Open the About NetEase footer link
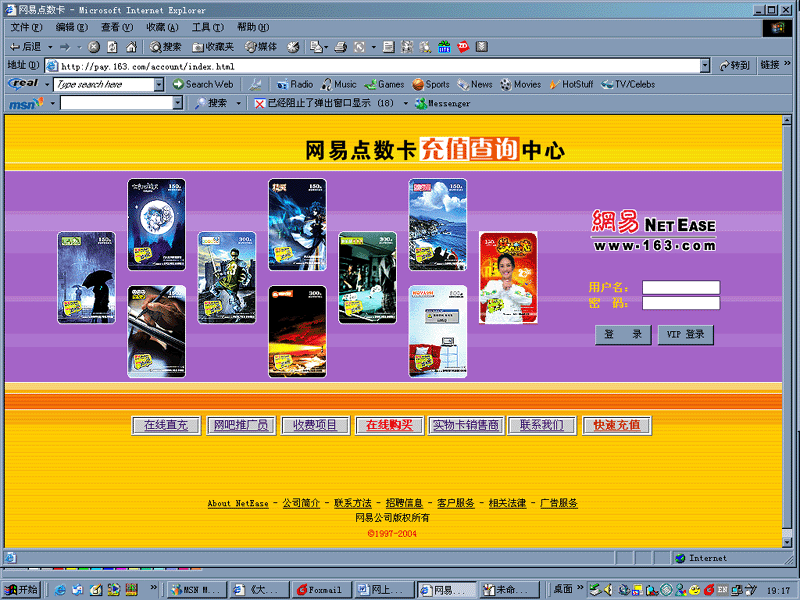This screenshot has width=800, height=600. pos(238,503)
